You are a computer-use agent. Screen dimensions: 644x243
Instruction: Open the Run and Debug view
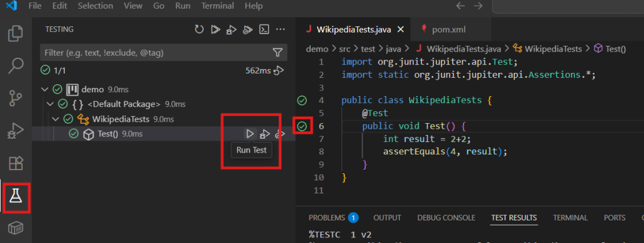(16, 131)
